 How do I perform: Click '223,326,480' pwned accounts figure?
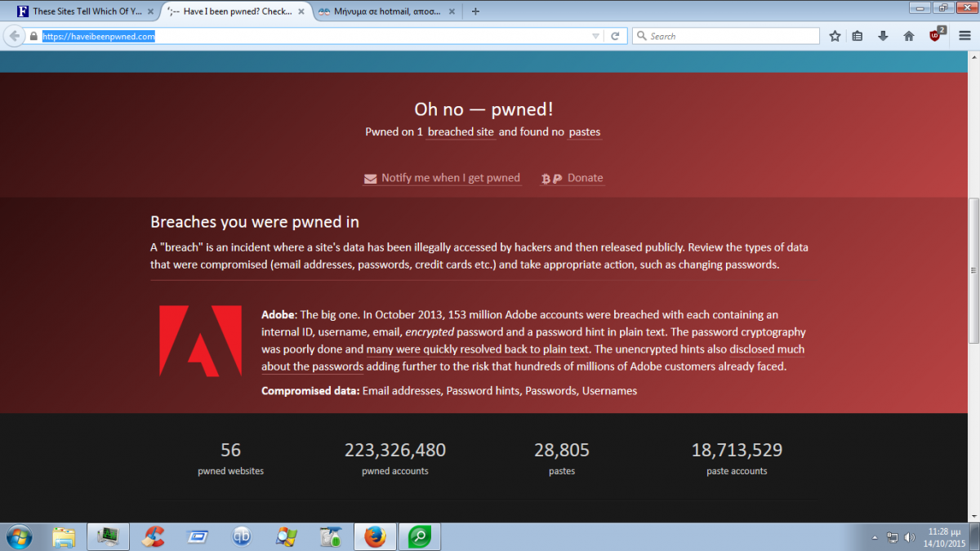(395, 450)
